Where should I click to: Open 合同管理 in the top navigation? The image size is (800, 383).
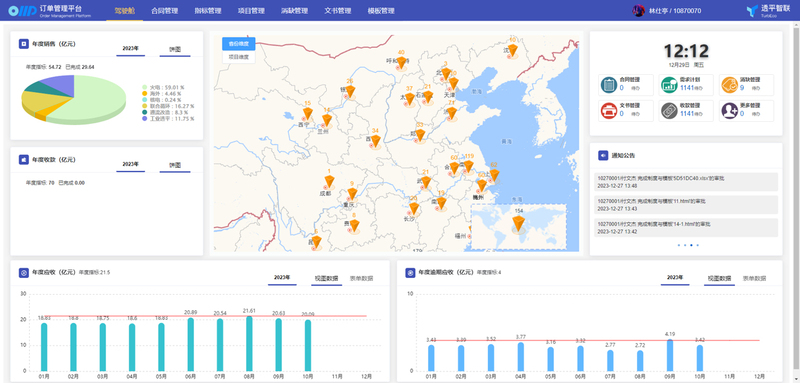coord(165,11)
